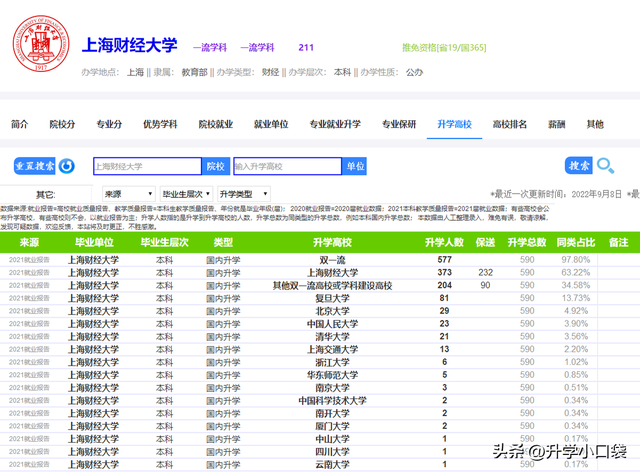Image resolution: width=640 pixels, height=473 pixels.
Task: Click the 同类占比 column header
Action: point(576,242)
